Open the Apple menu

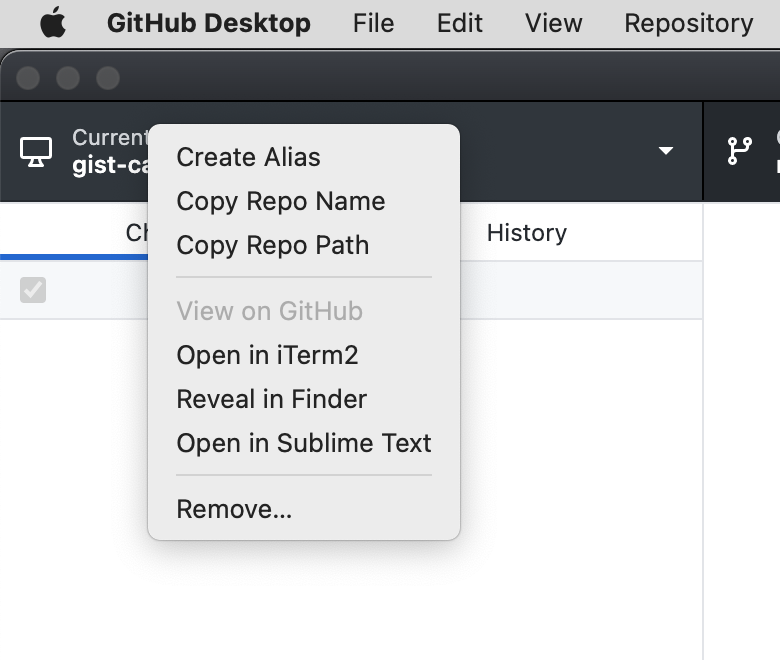coord(53,23)
